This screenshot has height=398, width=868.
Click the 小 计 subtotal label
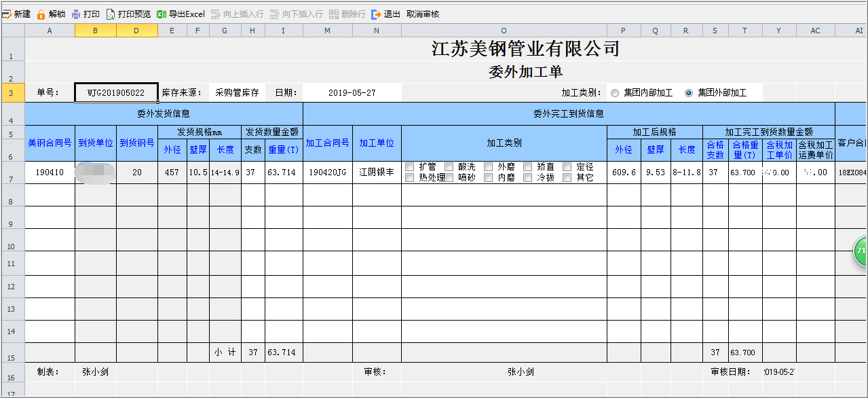pos(225,352)
